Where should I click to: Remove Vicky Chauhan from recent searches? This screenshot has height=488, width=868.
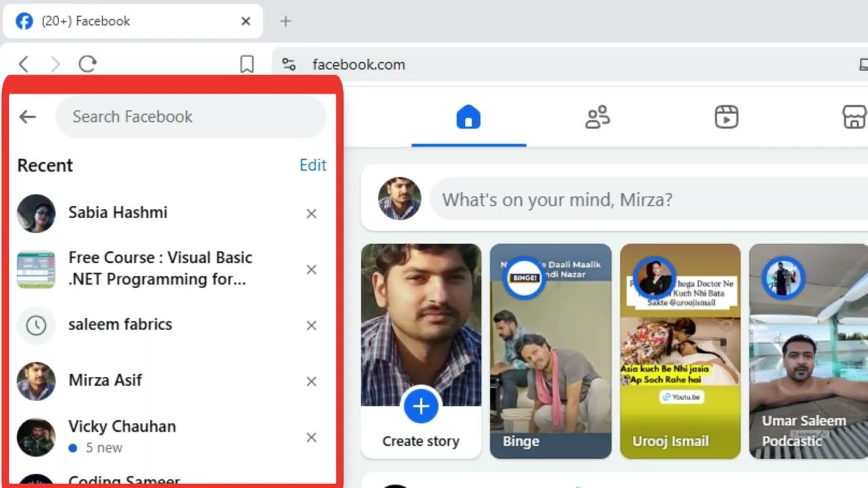[x=311, y=437]
